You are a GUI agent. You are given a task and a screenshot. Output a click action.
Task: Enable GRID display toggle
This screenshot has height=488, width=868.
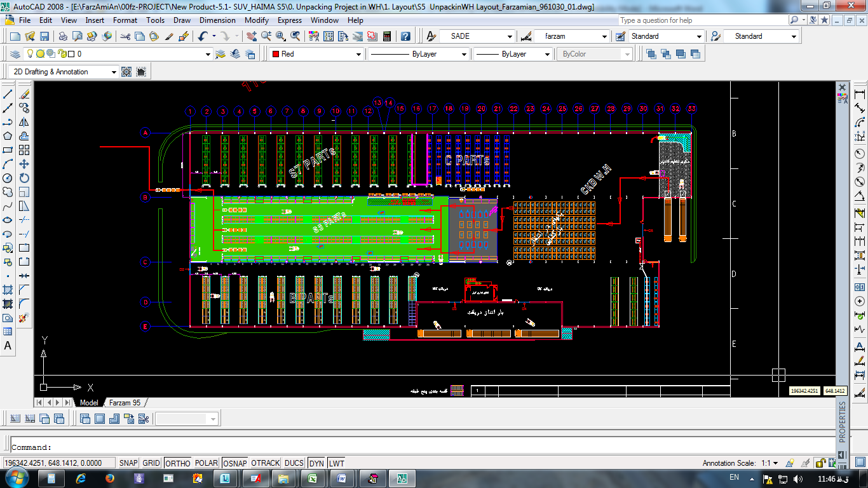tap(151, 463)
